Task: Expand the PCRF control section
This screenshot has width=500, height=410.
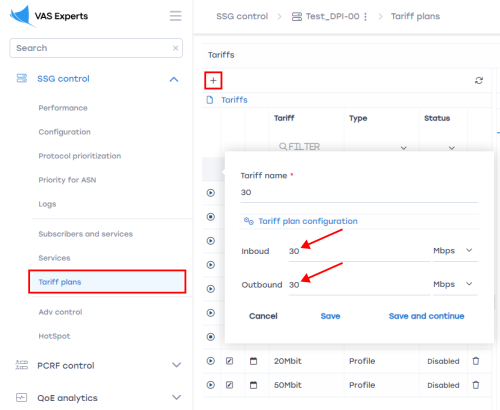Action: (x=176, y=365)
